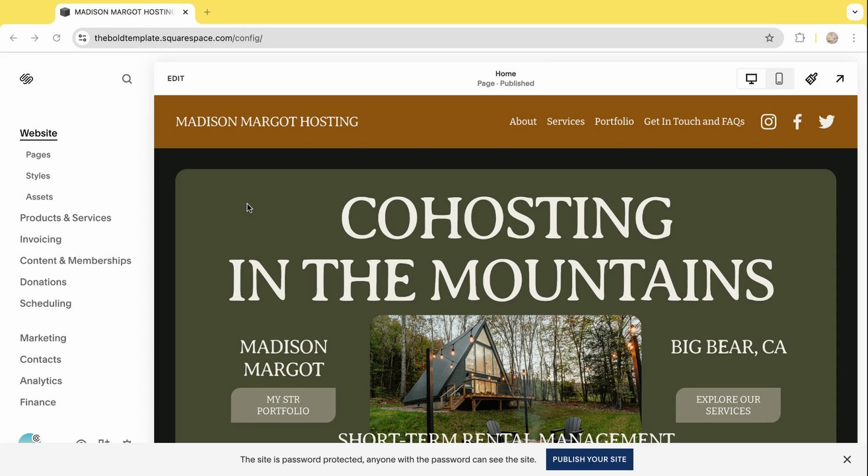
Task: Switch to desktop preview
Action: 751,79
